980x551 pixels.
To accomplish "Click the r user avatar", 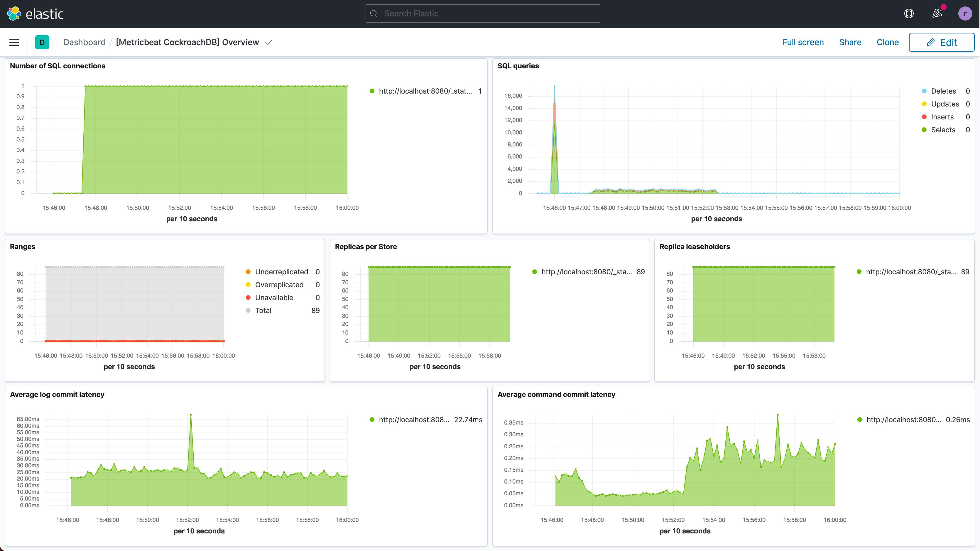I will [966, 13].
